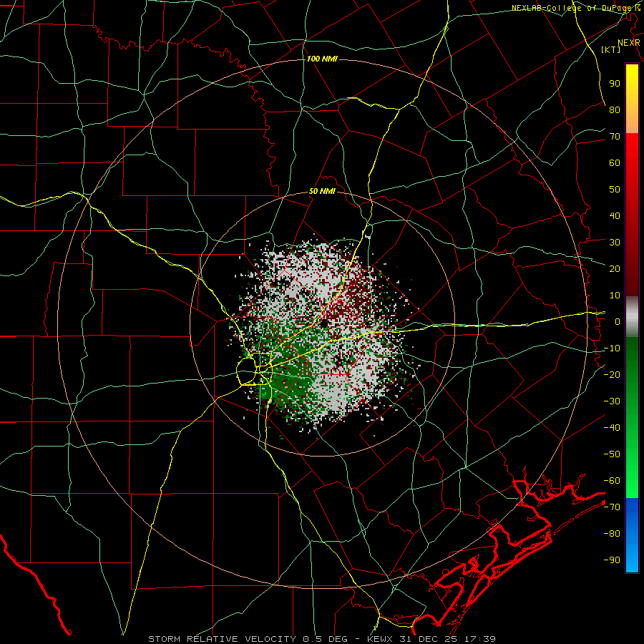Click the 50 NMI range ring label
Screen dimensions: 644x644
(x=323, y=191)
